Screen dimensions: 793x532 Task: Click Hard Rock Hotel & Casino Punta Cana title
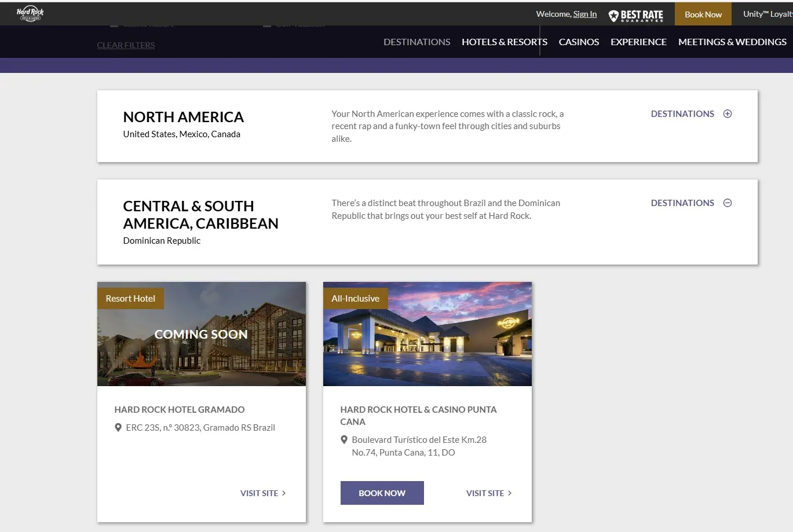418,416
